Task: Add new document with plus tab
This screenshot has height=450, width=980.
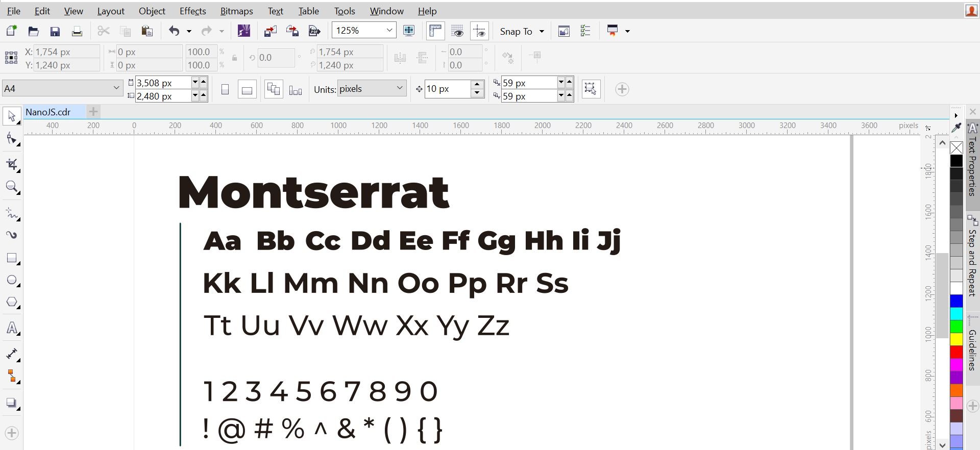Action: tap(93, 111)
